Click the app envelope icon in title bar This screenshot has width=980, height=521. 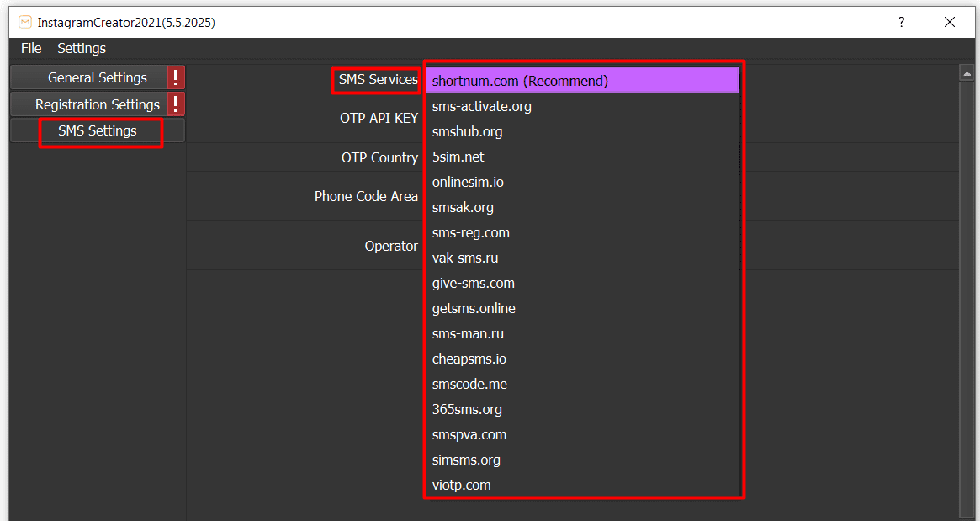(x=24, y=23)
